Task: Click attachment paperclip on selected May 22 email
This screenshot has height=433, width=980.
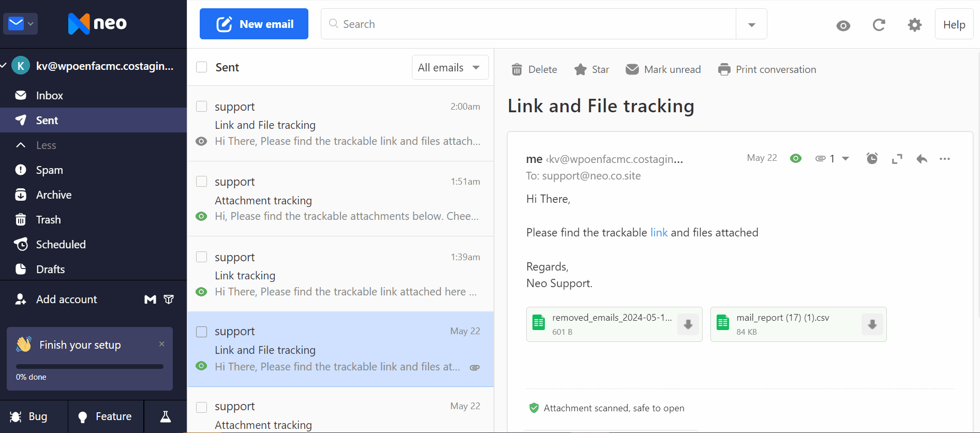Action: [474, 368]
